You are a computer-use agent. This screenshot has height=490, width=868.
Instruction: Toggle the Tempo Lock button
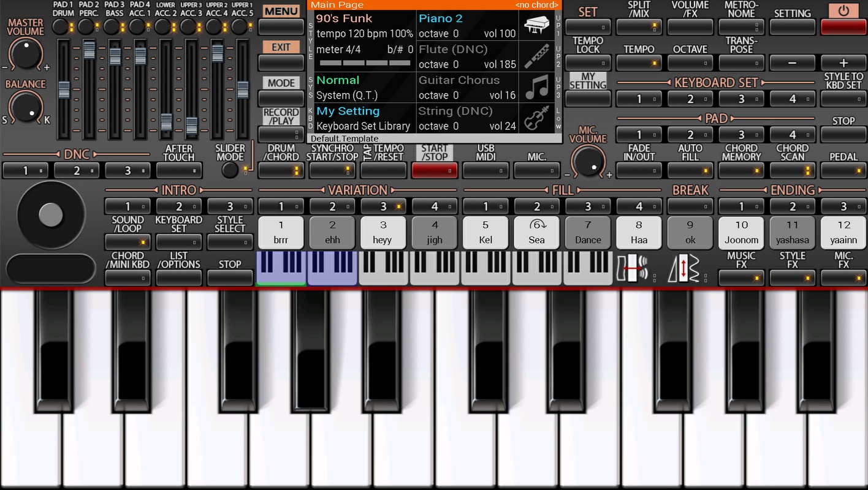click(x=588, y=62)
